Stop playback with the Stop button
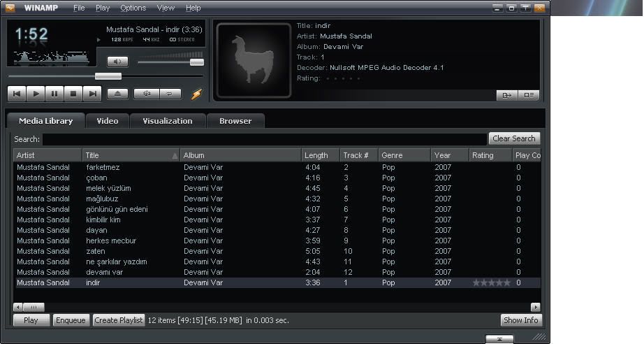Viewport: 644px width, 344px height. point(73,94)
